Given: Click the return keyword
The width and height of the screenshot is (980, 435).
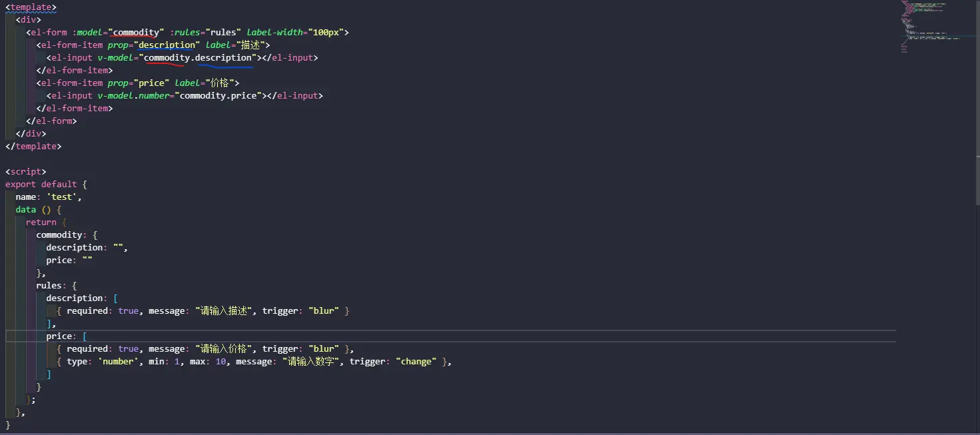Looking at the screenshot, I should pos(41,222).
